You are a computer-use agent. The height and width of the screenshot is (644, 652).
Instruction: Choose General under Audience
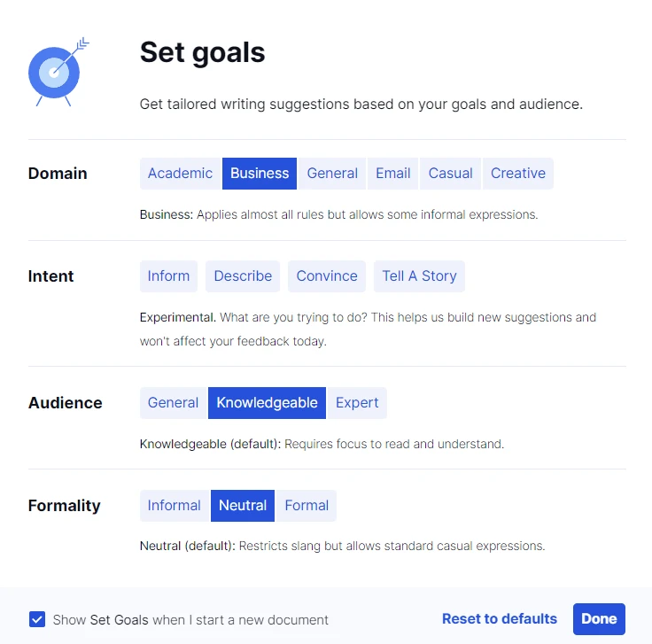(173, 403)
